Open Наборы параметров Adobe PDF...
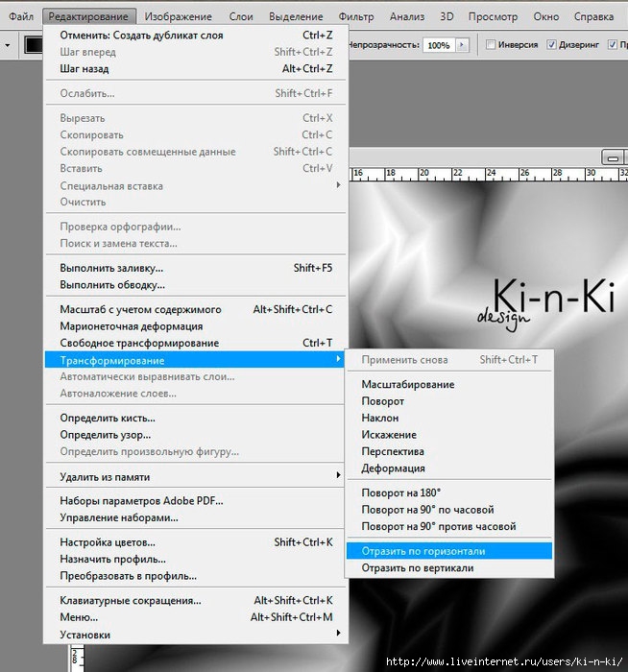Viewport: 628px width, 672px height. (x=196, y=500)
